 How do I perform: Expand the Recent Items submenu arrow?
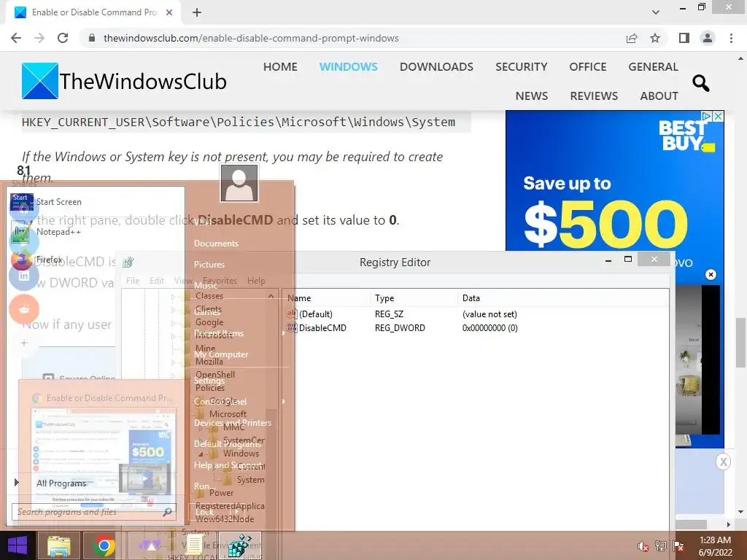point(284,332)
